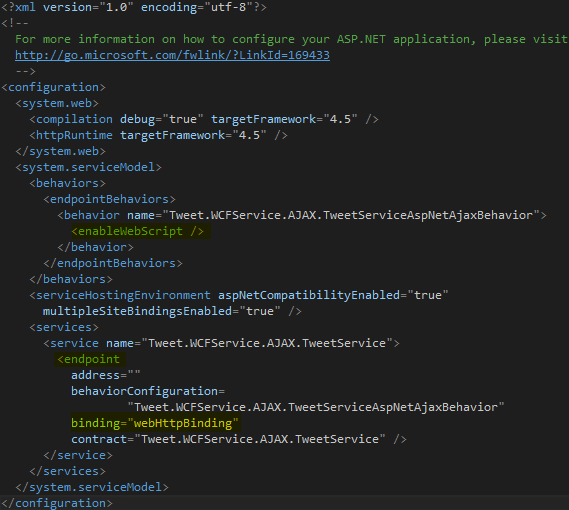Screen dimensions: 569x510
Task: Click the empty address attribute
Action: pos(106,375)
